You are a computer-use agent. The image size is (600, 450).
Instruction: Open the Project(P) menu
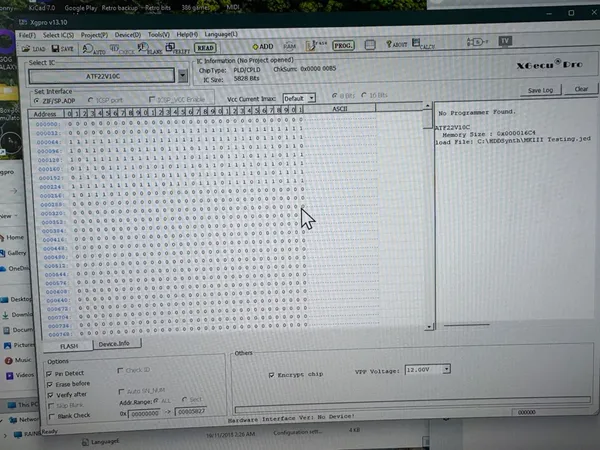pyautogui.click(x=94, y=35)
